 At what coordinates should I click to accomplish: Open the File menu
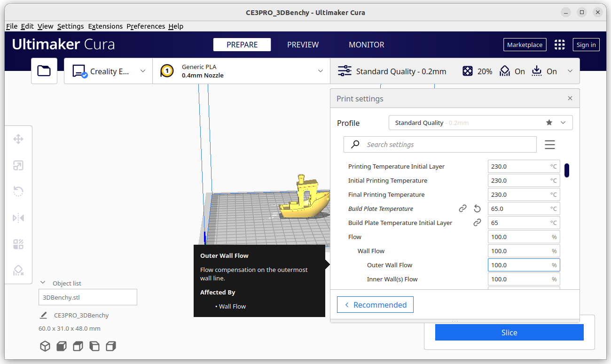point(12,26)
